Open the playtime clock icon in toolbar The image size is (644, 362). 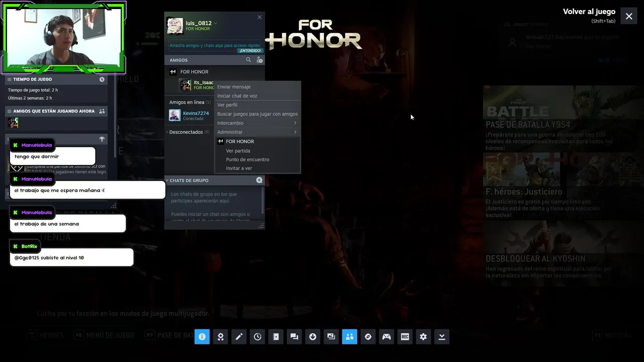[x=258, y=337]
